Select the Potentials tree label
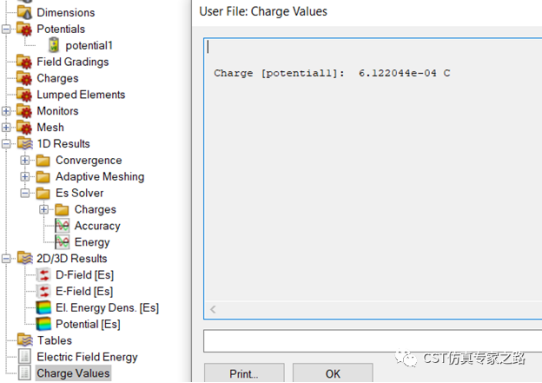 61,29
